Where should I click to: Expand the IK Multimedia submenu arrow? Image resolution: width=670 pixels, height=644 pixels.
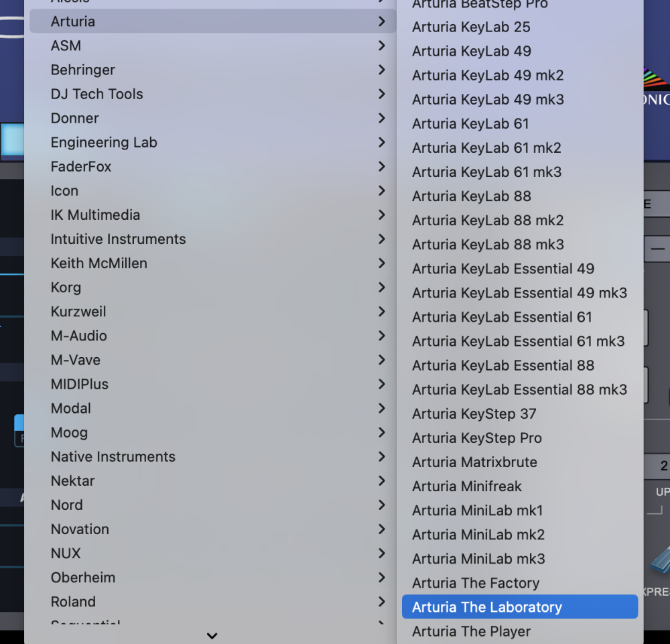coord(382,215)
